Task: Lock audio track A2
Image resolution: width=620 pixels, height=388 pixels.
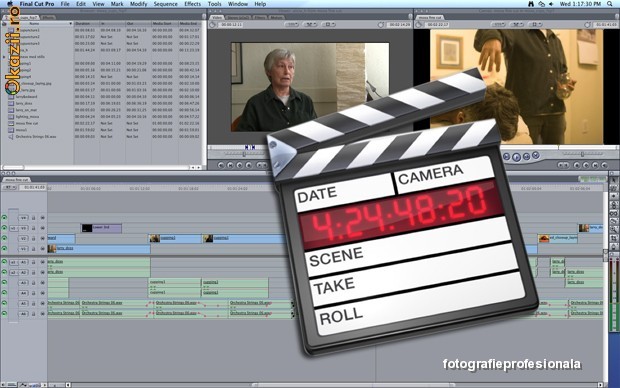Action: (34, 273)
